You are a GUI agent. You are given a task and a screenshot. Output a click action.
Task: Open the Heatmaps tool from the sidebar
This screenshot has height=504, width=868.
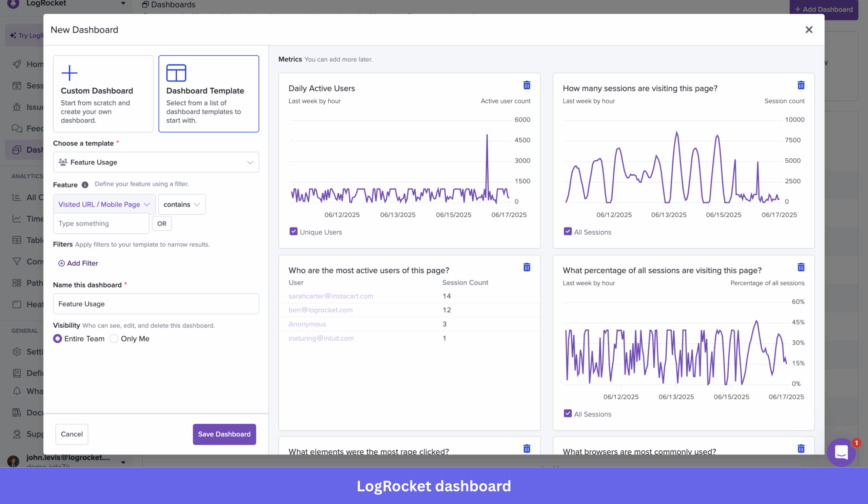(17, 304)
